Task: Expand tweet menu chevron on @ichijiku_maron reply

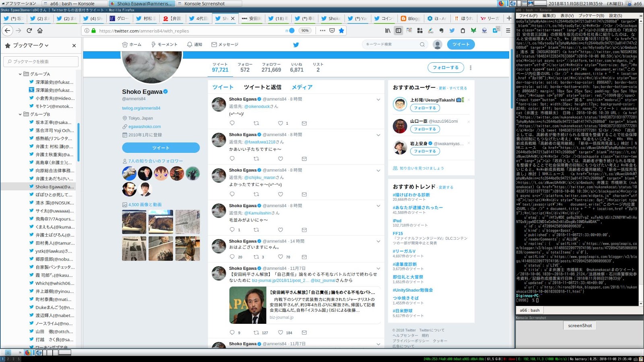Action: coord(378,171)
